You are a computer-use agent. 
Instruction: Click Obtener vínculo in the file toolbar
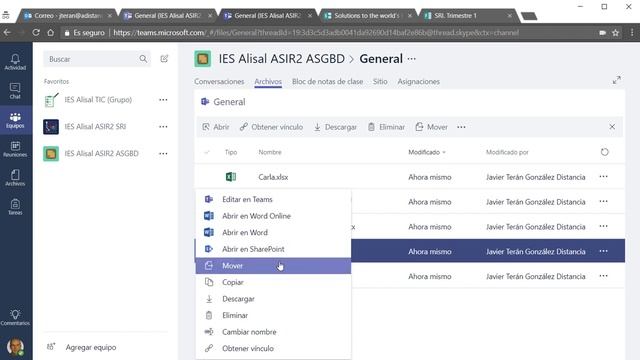(x=271, y=127)
